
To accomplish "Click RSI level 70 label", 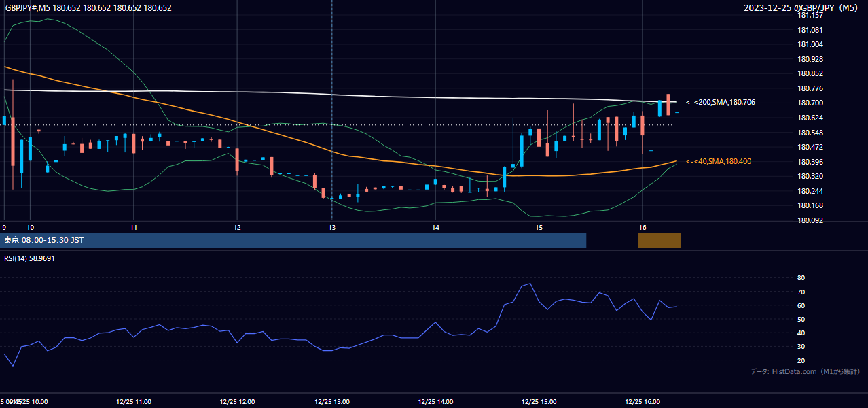I will point(801,292).
